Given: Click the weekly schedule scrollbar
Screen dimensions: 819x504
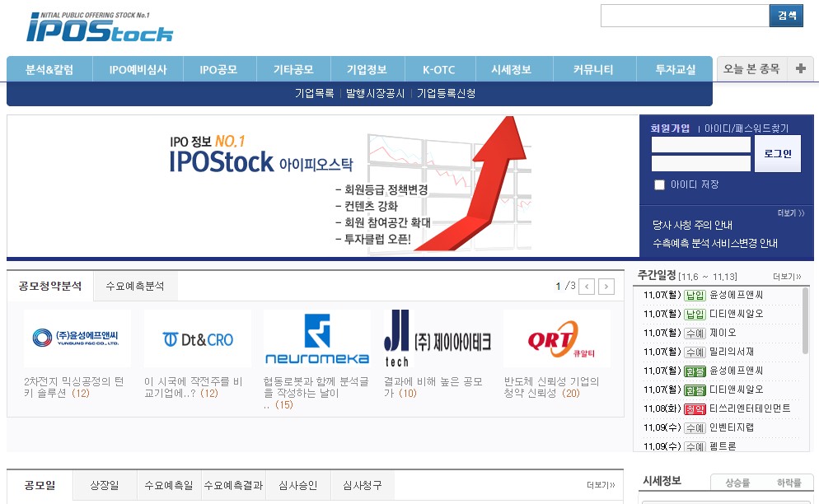Looking at the screenshot, I should coord(806,321).
